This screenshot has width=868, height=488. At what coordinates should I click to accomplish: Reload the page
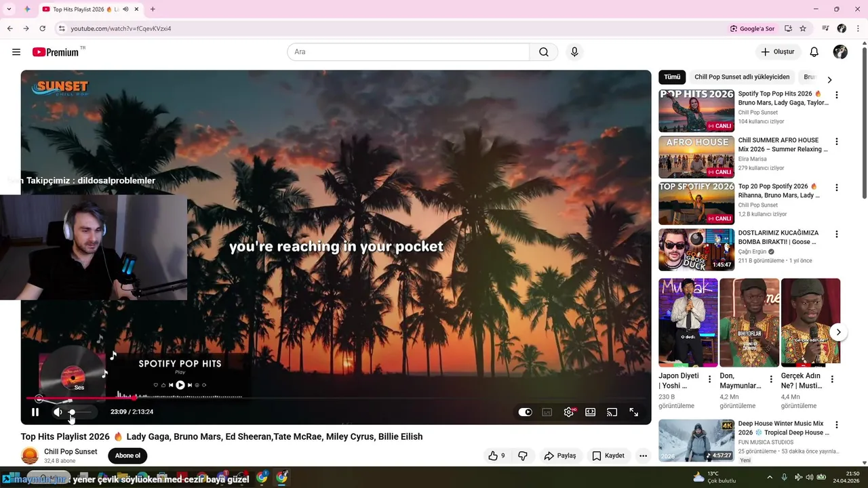click(x=42, y=28)
